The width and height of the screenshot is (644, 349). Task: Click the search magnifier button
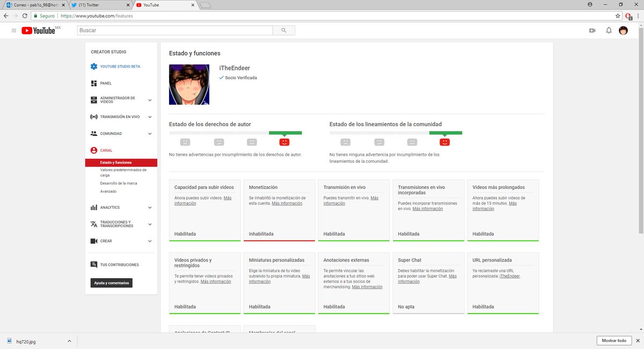pos(284,31)
